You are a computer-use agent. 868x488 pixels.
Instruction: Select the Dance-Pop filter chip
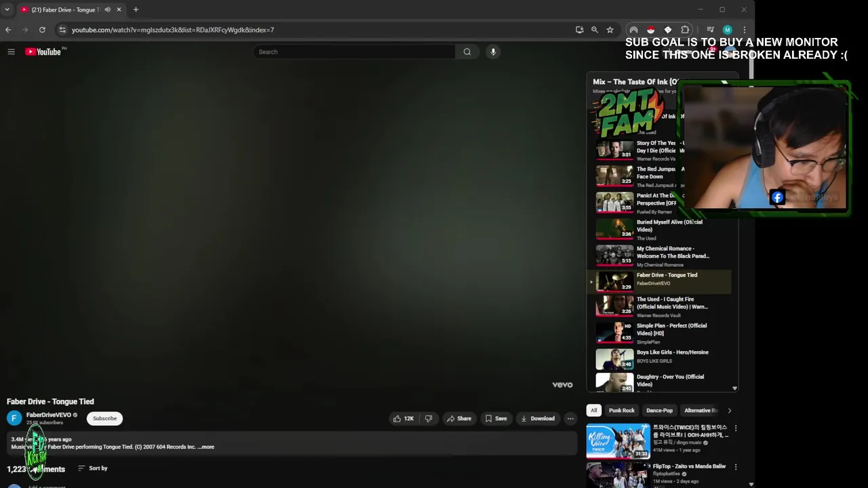pos(659,410)
